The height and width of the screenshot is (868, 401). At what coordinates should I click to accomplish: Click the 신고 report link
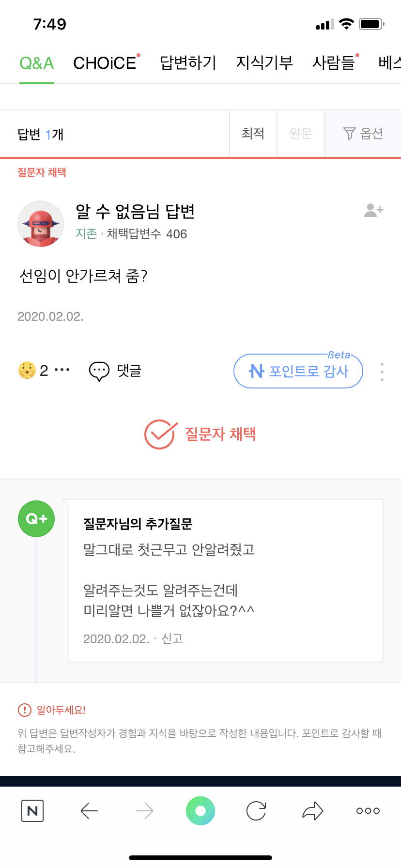tap(172, 639)
